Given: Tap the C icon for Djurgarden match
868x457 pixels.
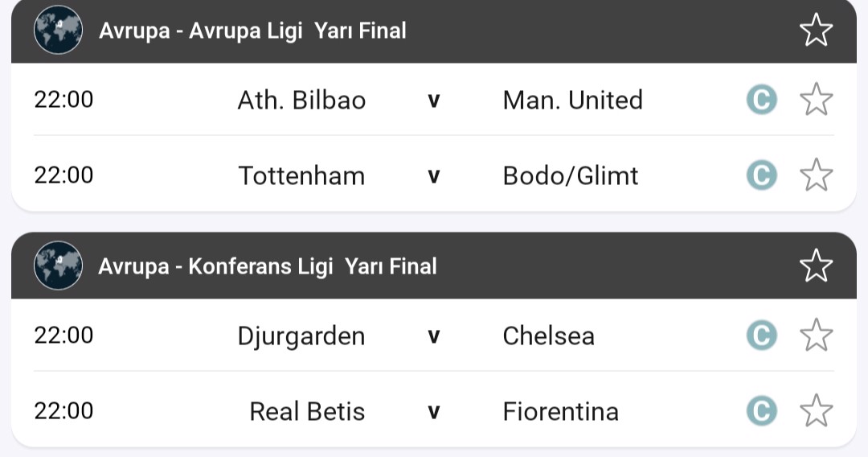Looking at the screenshot, I should [x=761, y=335].
